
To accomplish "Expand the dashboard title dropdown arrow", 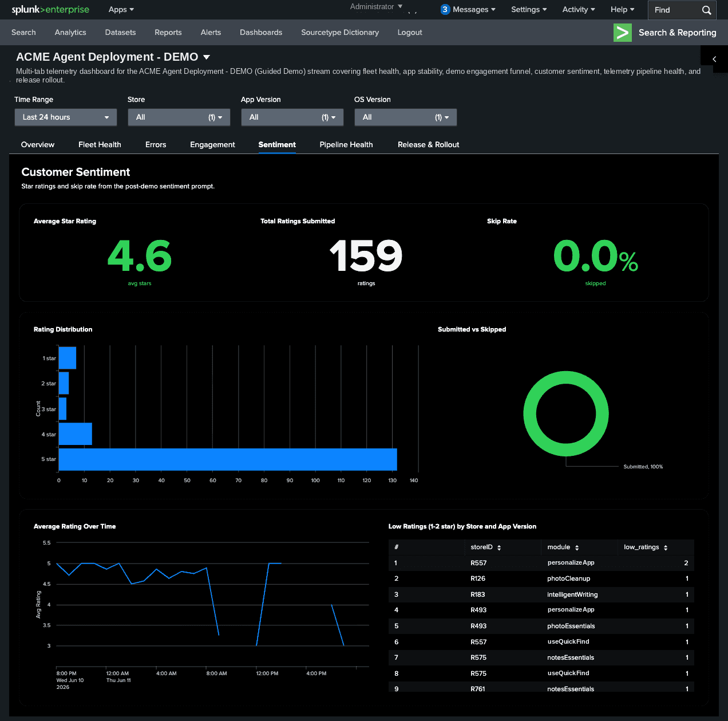I will click(x=207, y=57).
